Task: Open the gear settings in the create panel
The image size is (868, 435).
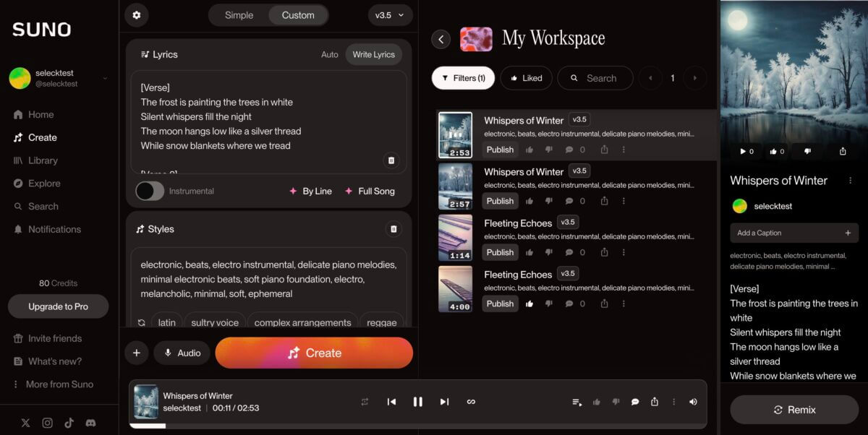Action: coord(136,15)
